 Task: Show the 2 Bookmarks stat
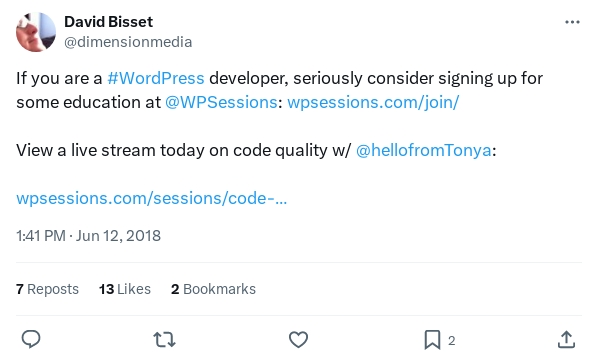coord(213,289)
